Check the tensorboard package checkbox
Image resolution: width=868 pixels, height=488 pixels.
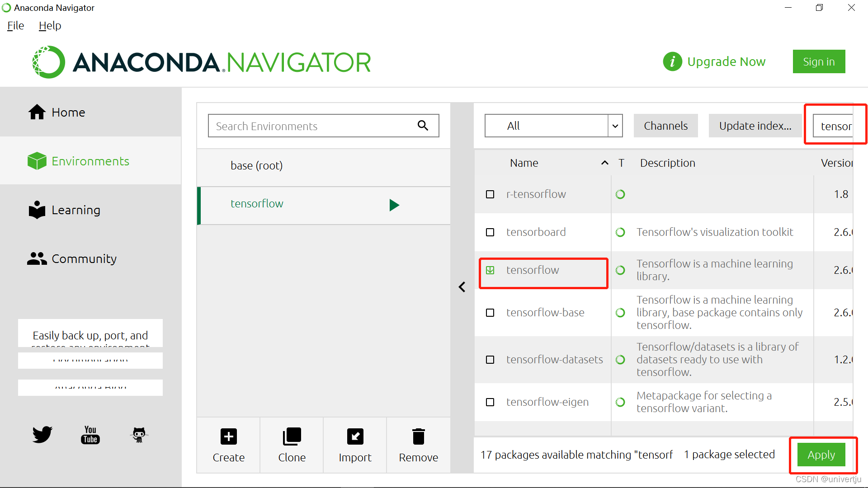[490, 232]
